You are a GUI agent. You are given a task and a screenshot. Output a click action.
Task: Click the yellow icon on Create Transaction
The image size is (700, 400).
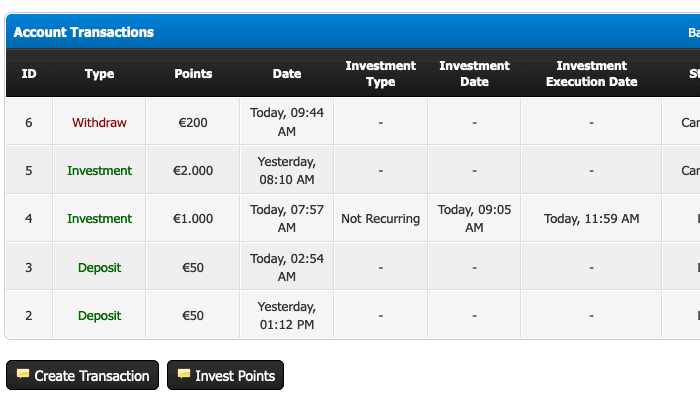pos(22,375)
